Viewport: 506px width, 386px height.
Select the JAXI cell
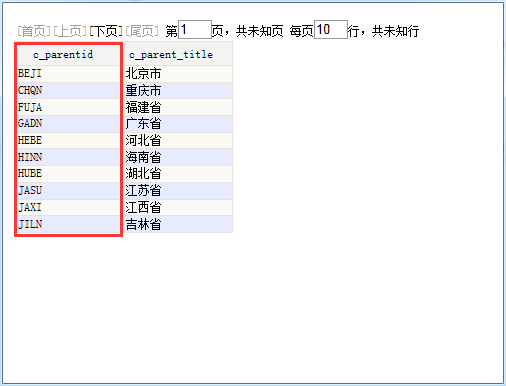[68, 208]
